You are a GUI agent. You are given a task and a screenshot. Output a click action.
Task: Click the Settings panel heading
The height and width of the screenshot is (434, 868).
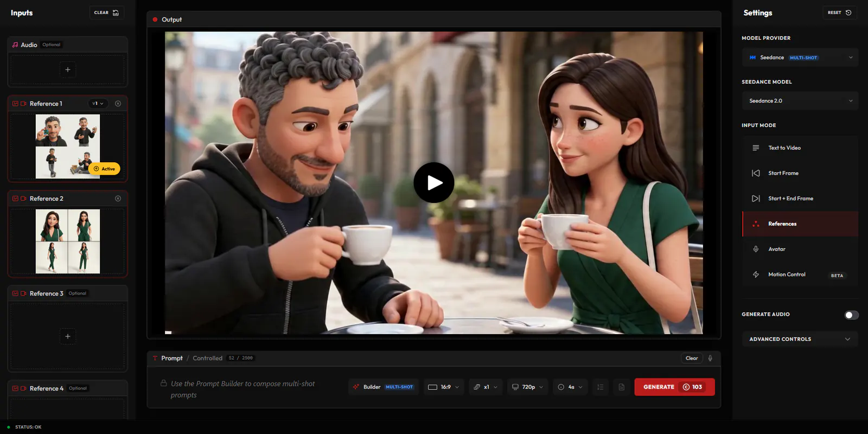pos(758,13)
